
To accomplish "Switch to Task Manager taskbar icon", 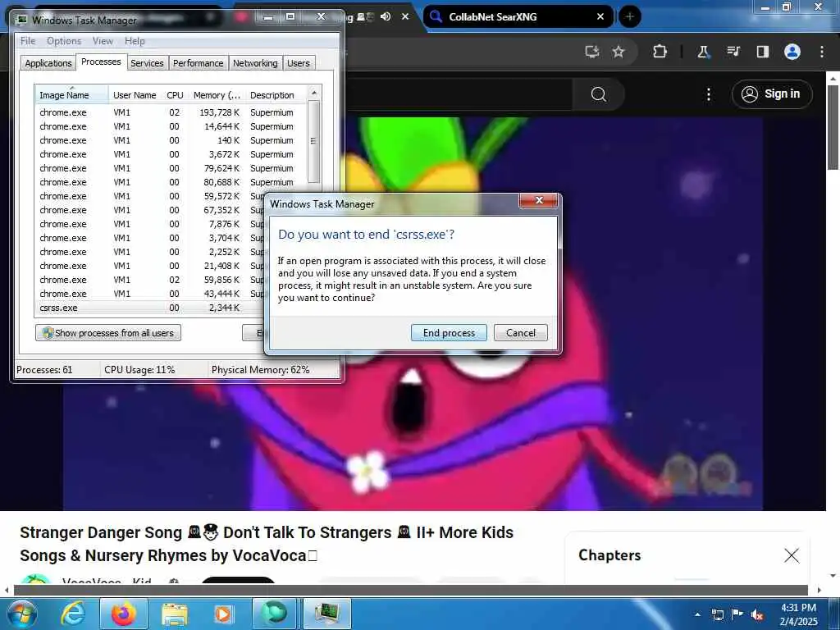I will 327,614.
